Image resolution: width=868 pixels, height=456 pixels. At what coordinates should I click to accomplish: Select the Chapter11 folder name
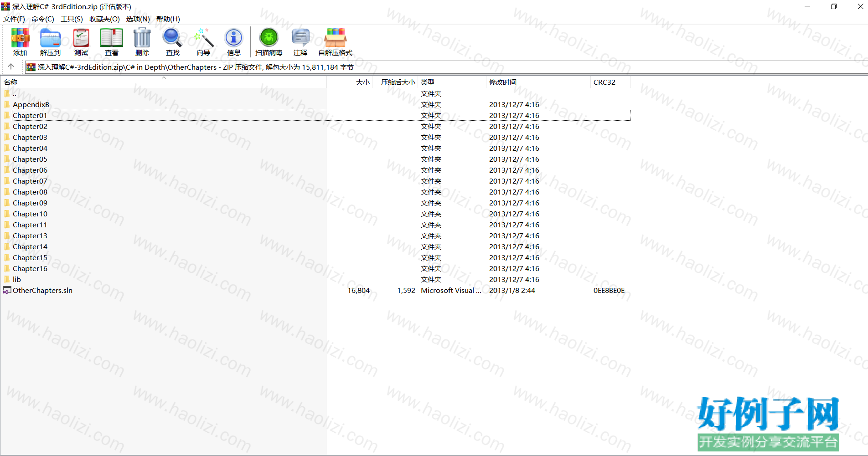(x=30, y=225)
